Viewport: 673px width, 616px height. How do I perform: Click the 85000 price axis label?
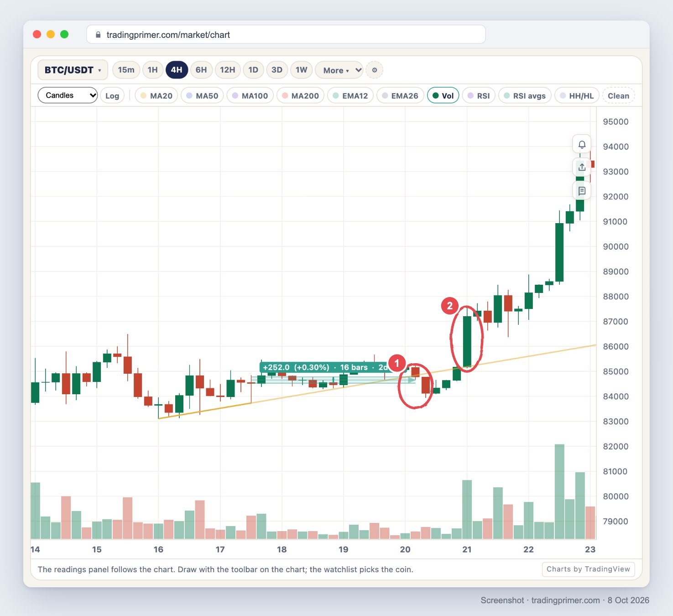[616, 371]
